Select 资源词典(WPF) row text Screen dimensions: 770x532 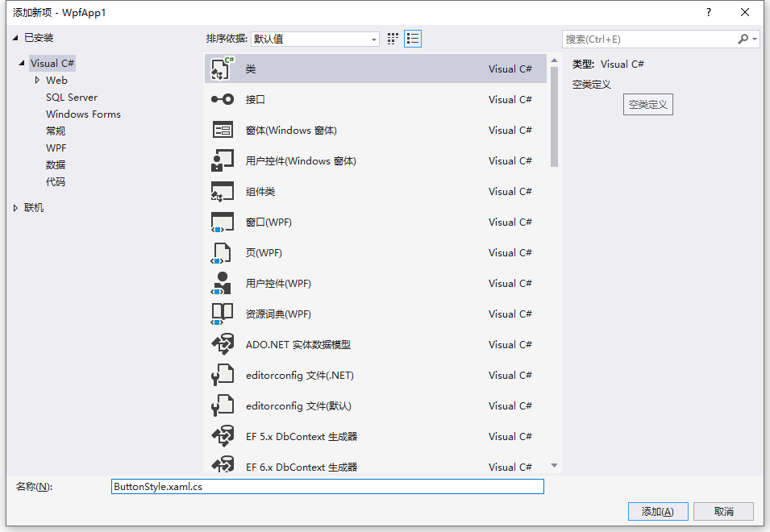point(278,314)
